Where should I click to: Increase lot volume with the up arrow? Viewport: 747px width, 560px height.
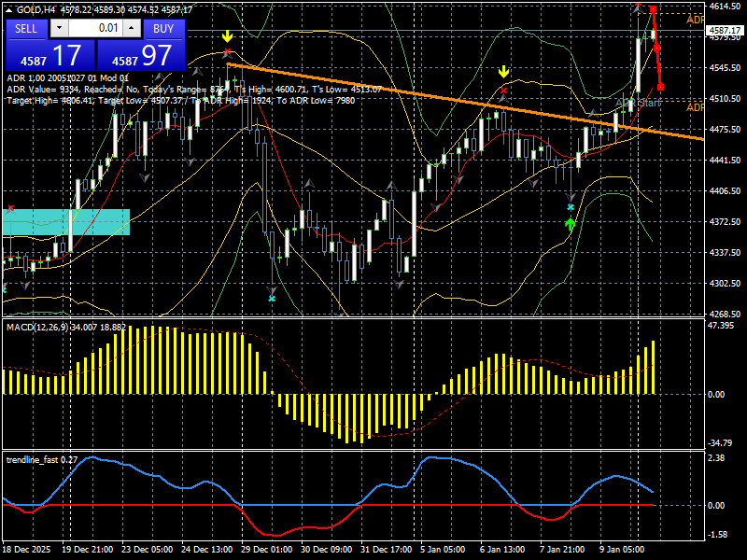tap(132, 28)
